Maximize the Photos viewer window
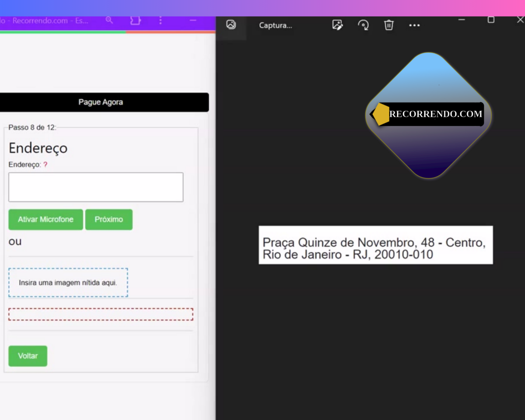Viewport: 525px width, 420px height. 491,20
